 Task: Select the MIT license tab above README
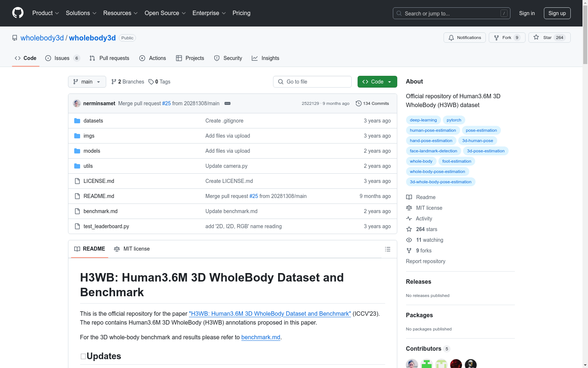pos(132,249)
